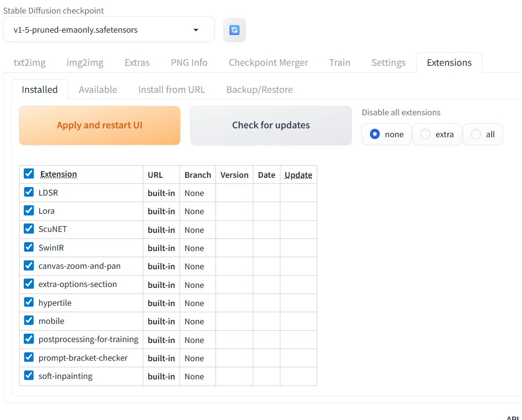522x420 pixels.
Task: Click Apply and restart UI
Action: 99,125
